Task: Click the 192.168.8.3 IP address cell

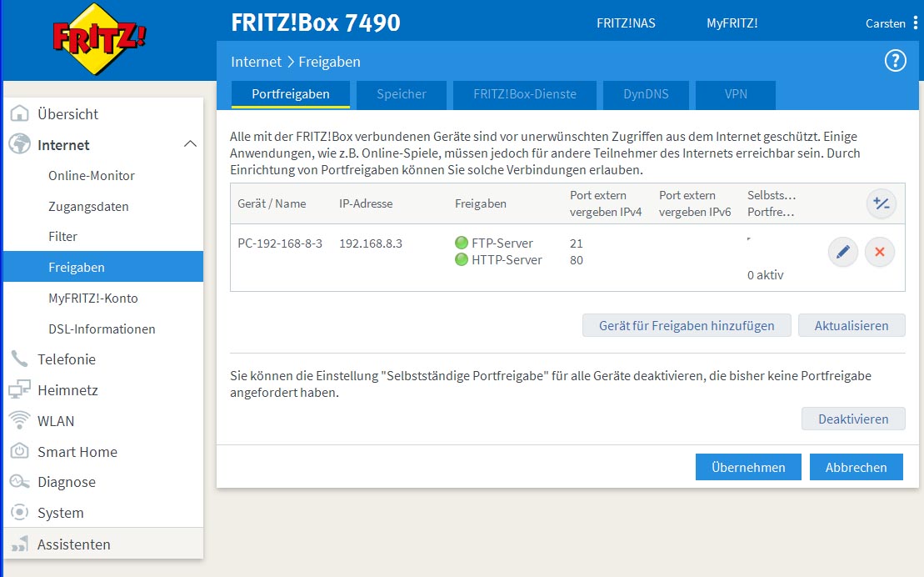Action: pyautogui.click(x=371, y=243)
